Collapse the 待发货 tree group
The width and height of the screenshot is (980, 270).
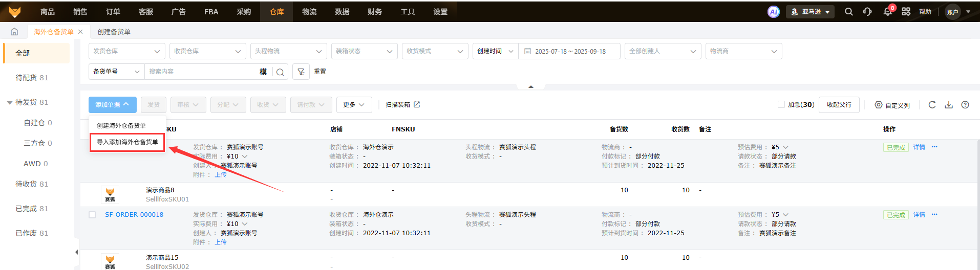[10, 103]
